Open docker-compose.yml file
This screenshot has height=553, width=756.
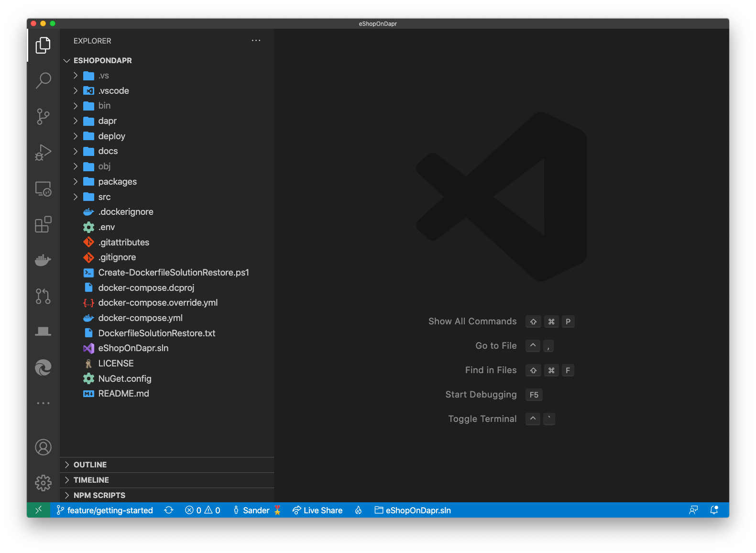click(x=167, y=318)
